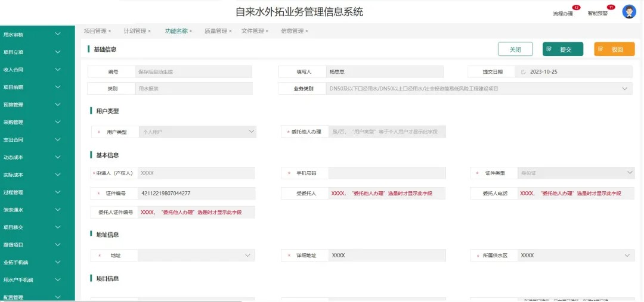Submit the form with 提交 button
Screen dimensions: 644x302
point(563,49)
